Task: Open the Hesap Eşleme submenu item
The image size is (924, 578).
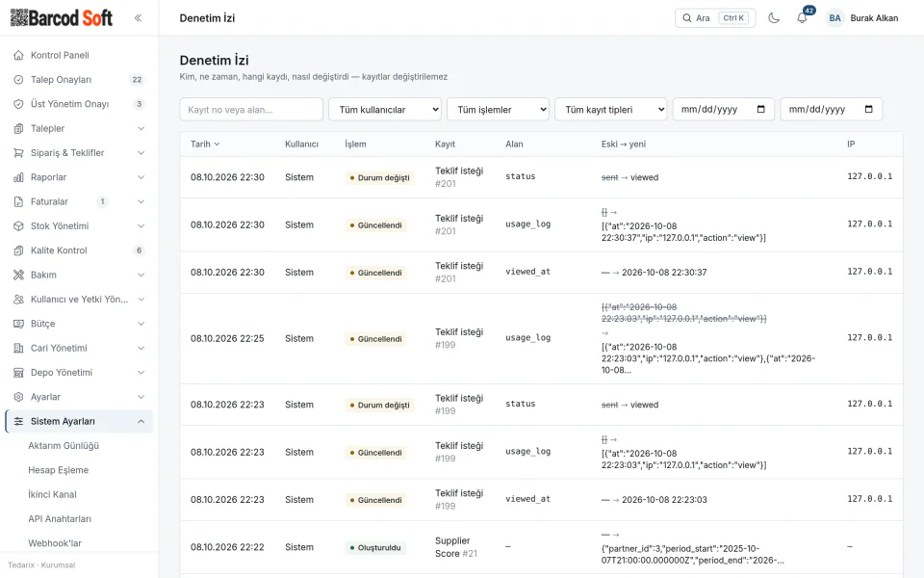Action: (59, 470)
